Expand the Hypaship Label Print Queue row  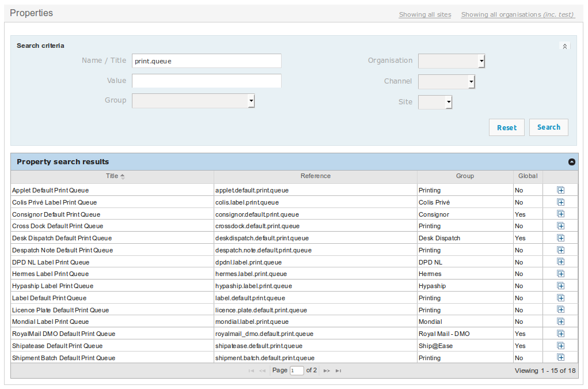pyautogui.click(x=560, y=286)
